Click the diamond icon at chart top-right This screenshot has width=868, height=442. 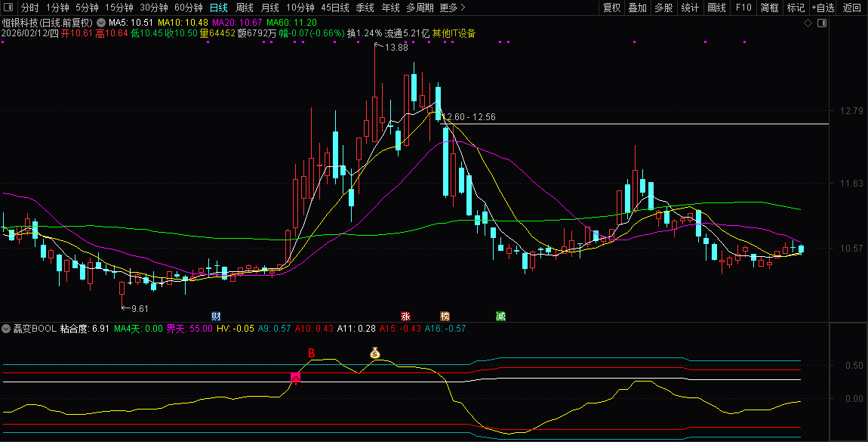808,23
